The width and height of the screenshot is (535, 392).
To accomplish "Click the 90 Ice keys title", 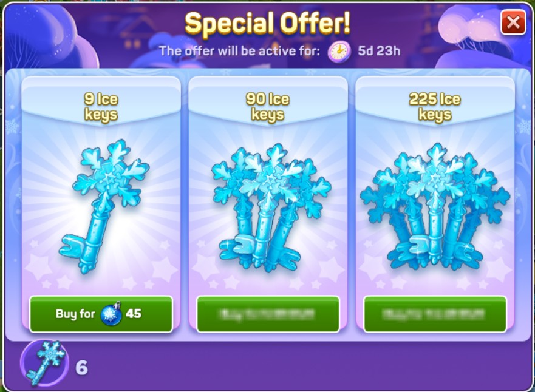I will point(268,107).
